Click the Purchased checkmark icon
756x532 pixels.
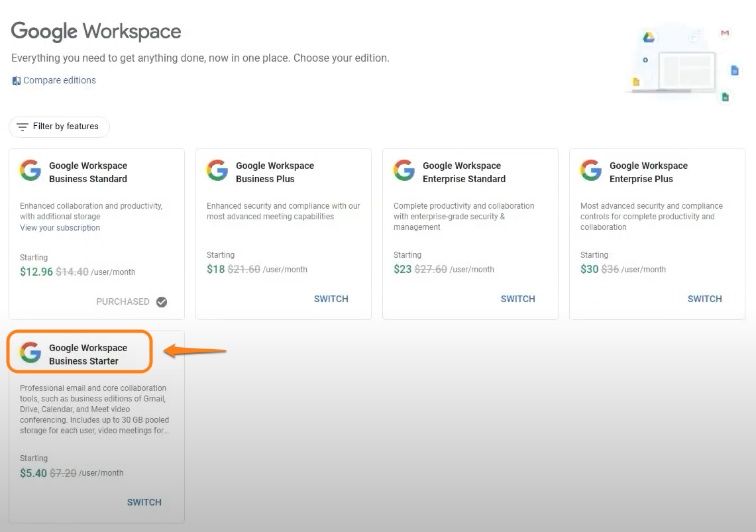[162, 302]
